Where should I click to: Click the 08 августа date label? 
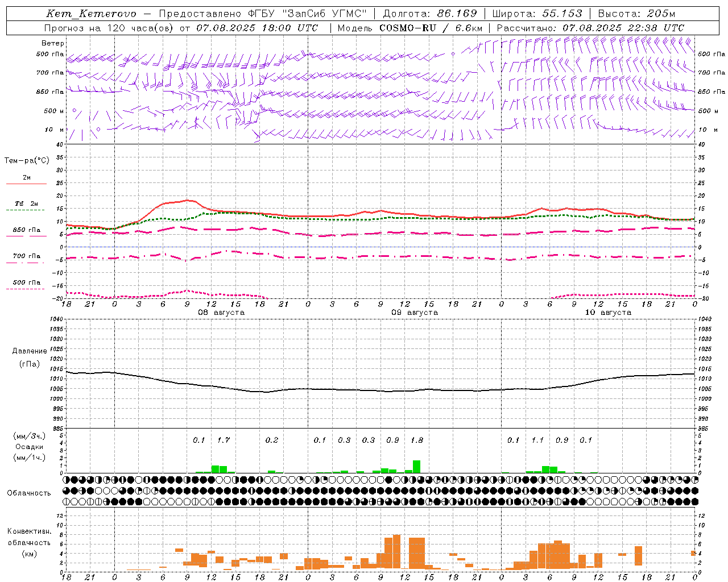(x=221, y=313)
